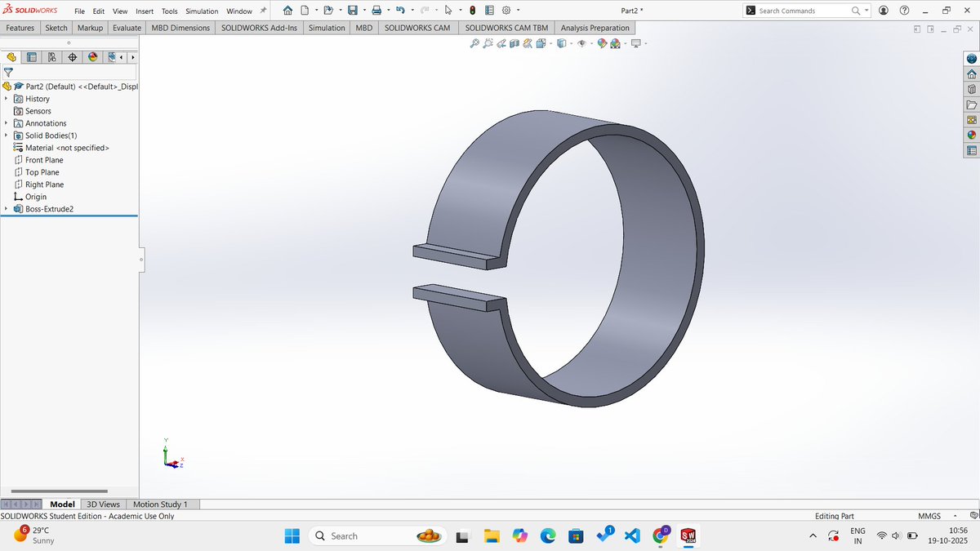The image size is (980, 551).
Task: Open the Search Commands dropdown arrow
Action: (866, 11)
